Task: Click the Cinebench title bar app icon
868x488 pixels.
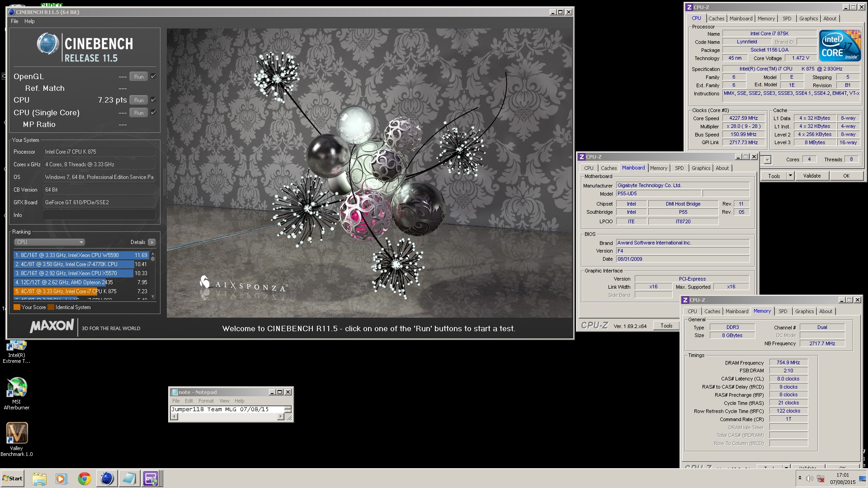Action: tap(11, 12)
